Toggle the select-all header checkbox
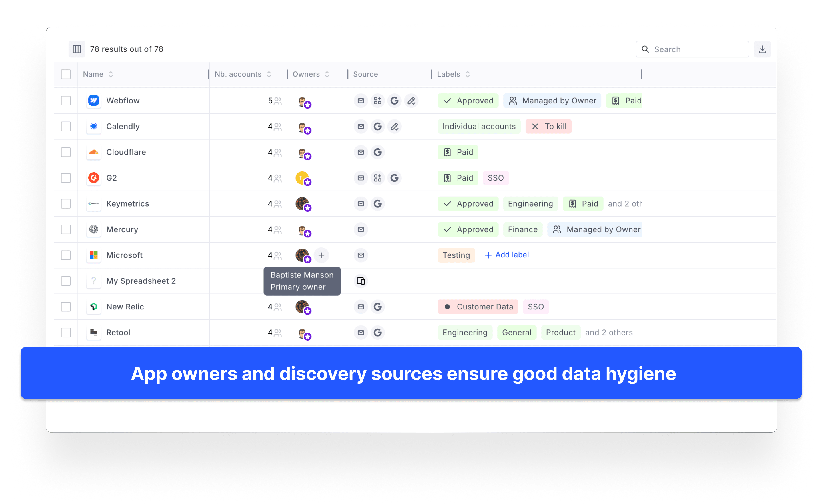823x504 pixels. point(66,74)
